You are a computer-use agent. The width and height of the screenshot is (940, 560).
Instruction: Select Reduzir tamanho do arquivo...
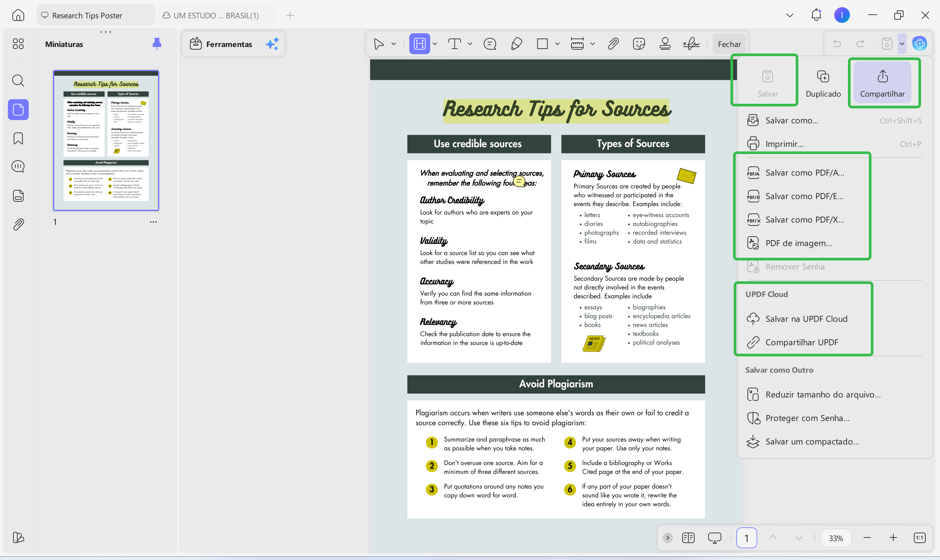834,395
